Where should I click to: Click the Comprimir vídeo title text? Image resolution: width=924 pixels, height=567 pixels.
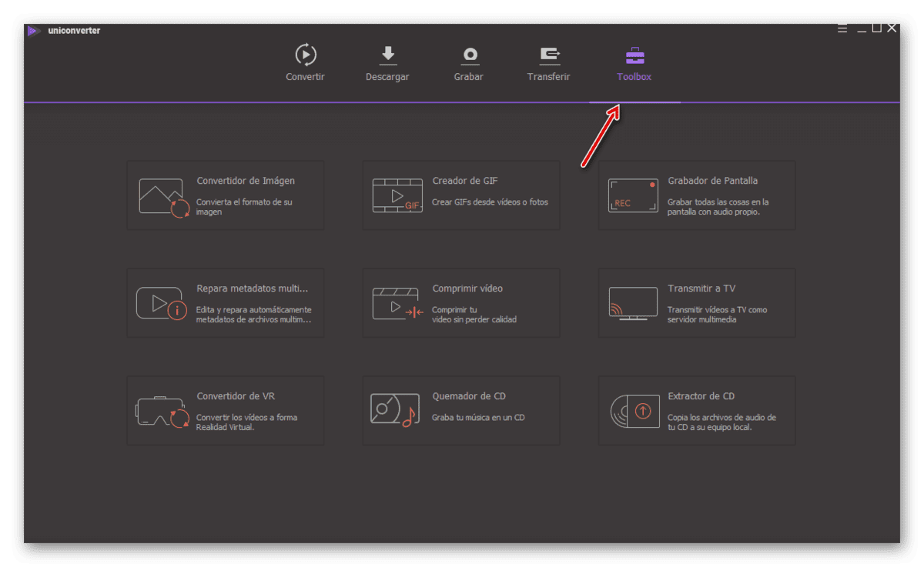tap(467, 289)
